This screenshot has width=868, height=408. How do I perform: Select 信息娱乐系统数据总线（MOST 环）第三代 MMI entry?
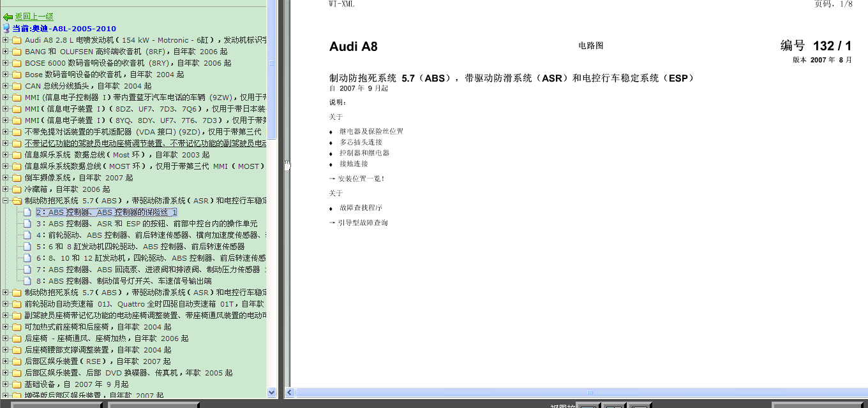pos(146,166)
